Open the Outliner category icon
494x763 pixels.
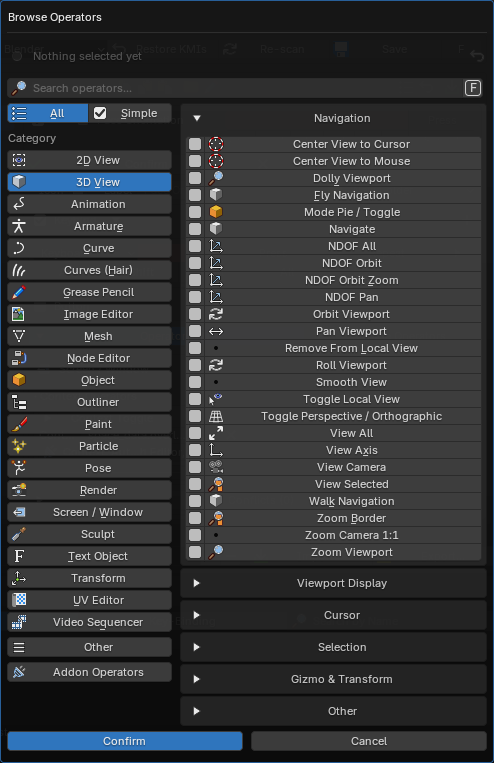pyautogui.click(x=19, y=402)
